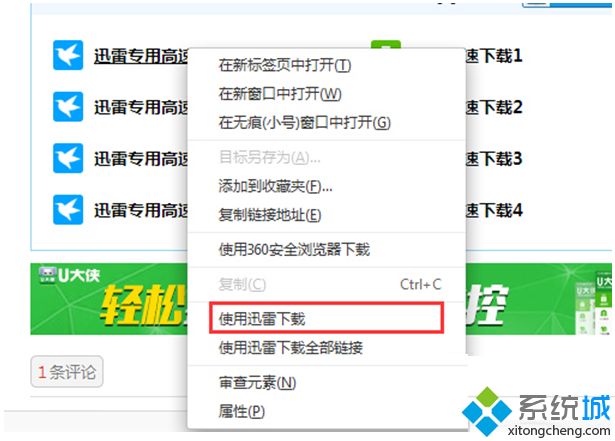Click the 系统城 diamond logo
This screenshot has height=441, width=615.
click(x=487, y=411)
